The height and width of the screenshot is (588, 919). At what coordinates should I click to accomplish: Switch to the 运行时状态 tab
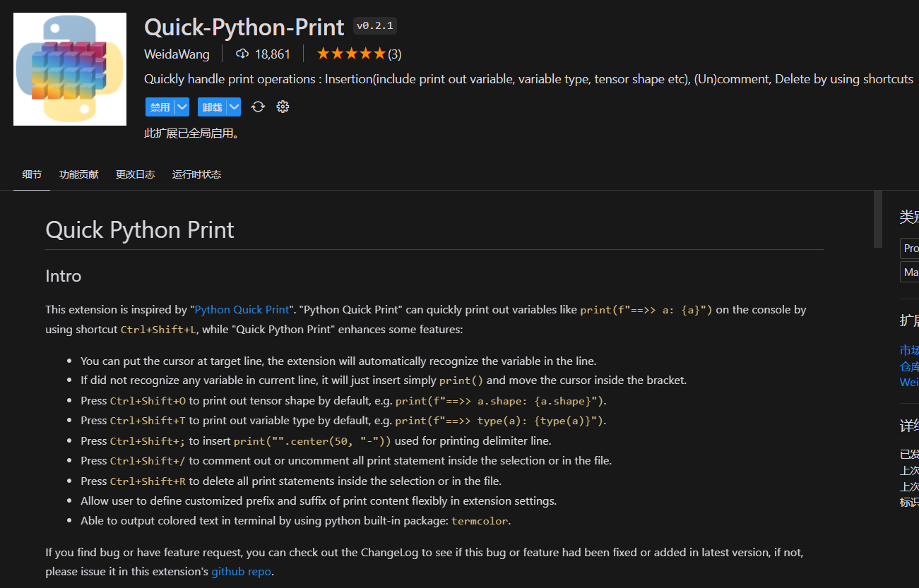pyautogui.click(x=197, y=174)
